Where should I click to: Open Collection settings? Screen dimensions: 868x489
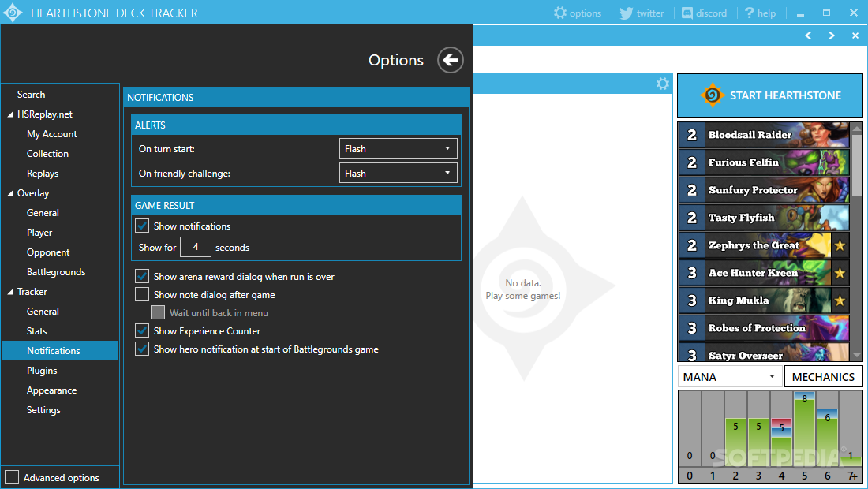coord(47,154)
